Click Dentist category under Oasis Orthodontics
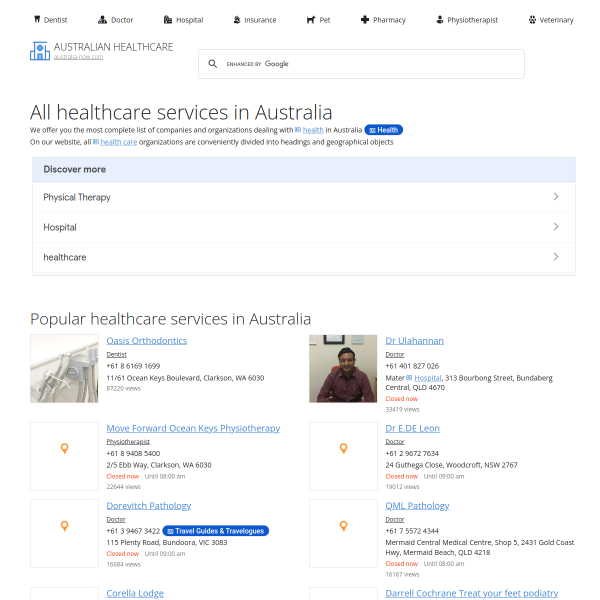The height and width of the screenshot is (600, 600). [x=116, y=355]
